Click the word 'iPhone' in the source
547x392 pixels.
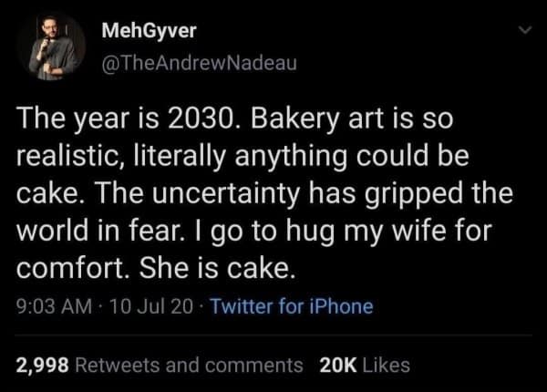coord(343,306)
